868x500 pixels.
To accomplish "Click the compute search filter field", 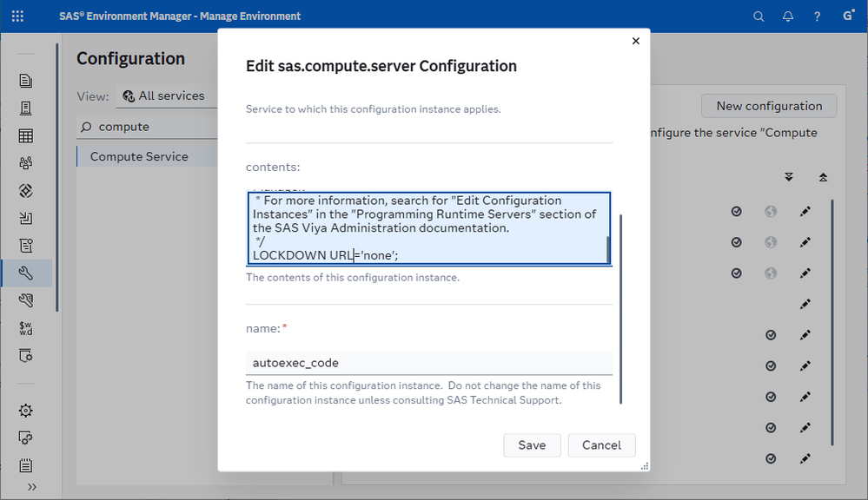I will 147,127.
